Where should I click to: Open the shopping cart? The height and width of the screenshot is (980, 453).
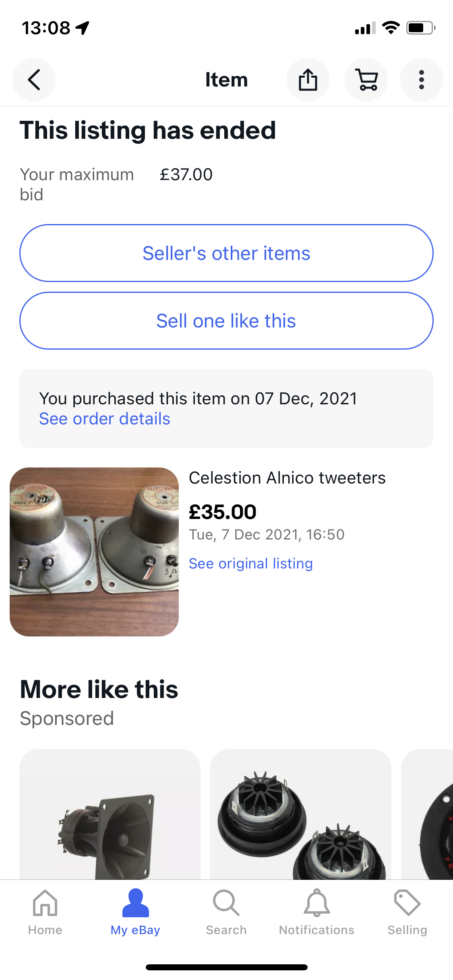coord(366,80)
